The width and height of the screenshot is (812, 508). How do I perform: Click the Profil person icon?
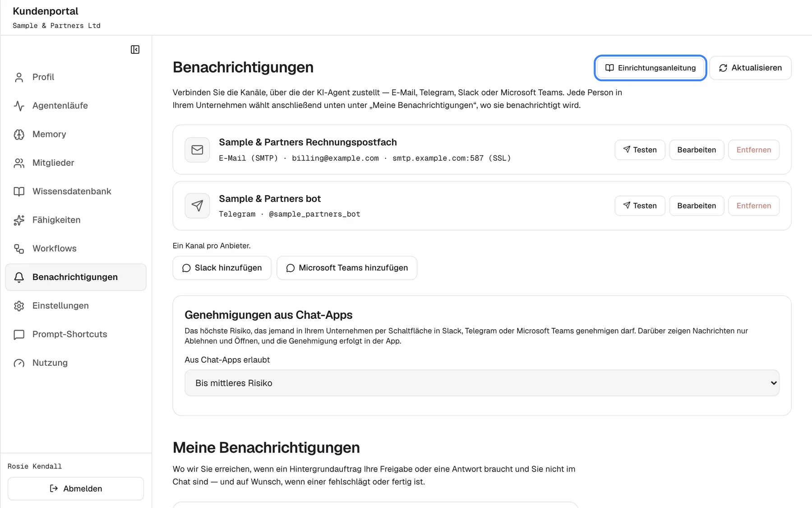(19, 77)
